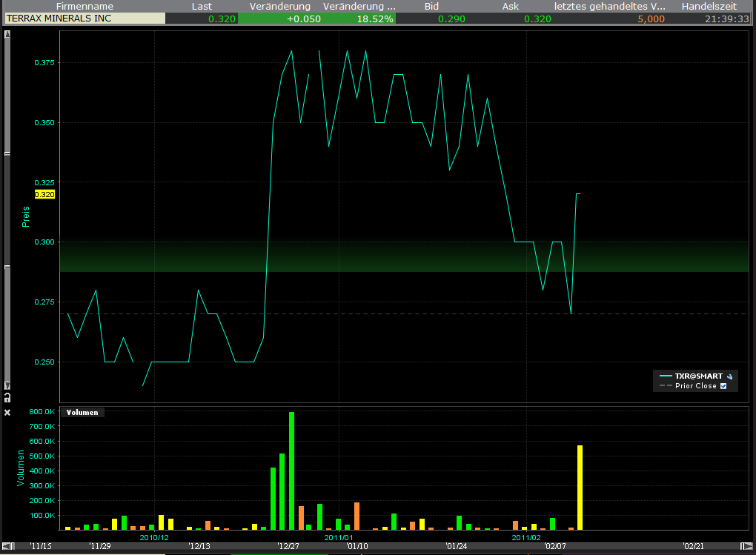Click the hand icon next to TXR@SMART

729,376
